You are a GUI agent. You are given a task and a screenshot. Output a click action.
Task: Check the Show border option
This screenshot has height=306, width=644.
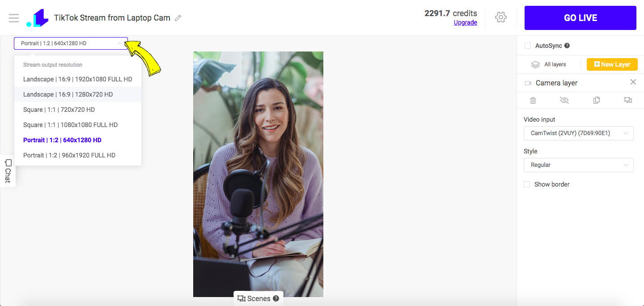tap(526, 184)
